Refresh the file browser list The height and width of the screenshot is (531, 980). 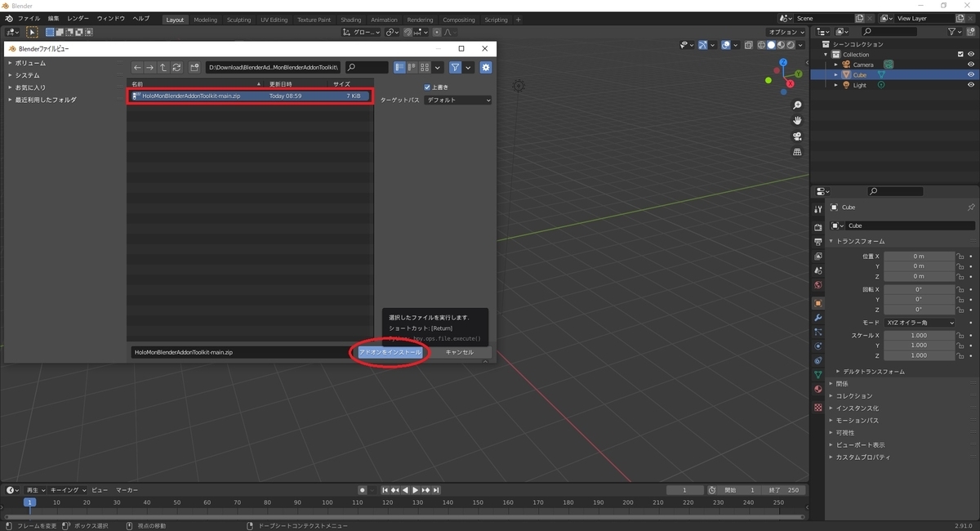point(176,68)
